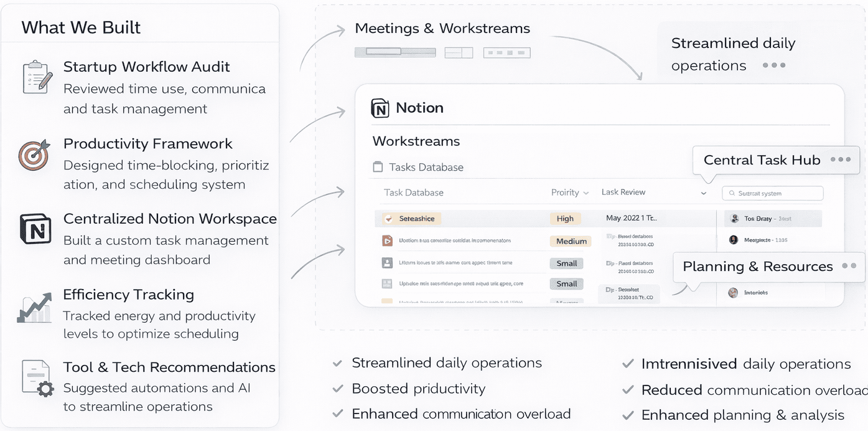This screenshot has width=868, height=431.
Task: Click the progress bar under Meetings & Workstreams
Action: (394, 54)
